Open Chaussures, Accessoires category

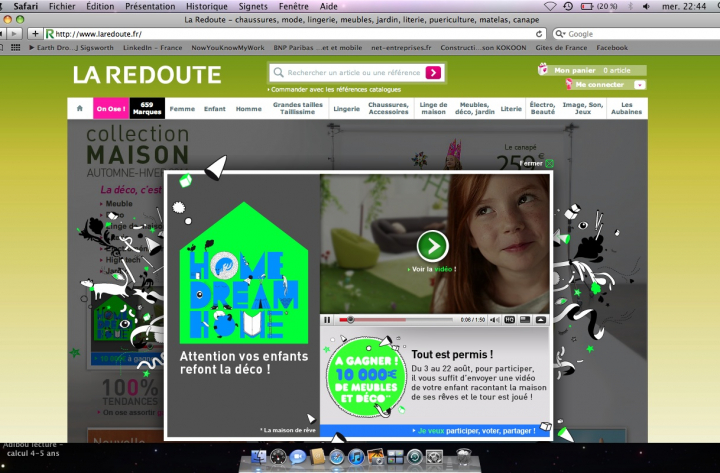pyautogui.click(x=388, y=108)
